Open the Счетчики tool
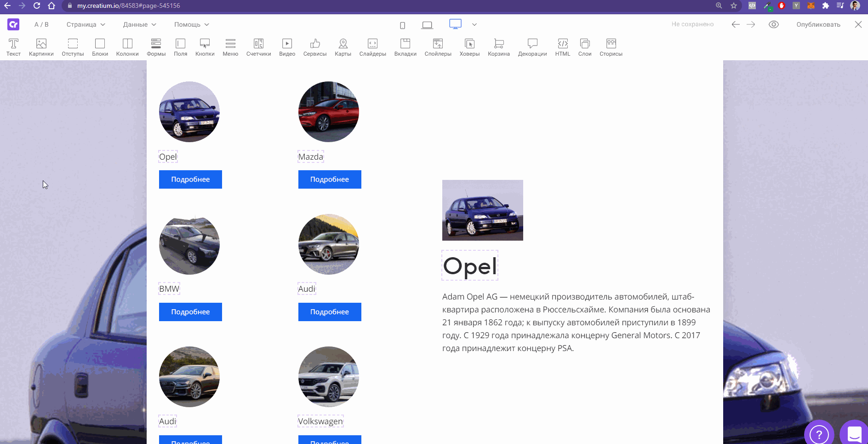868x444 pixels. (259, 47)
